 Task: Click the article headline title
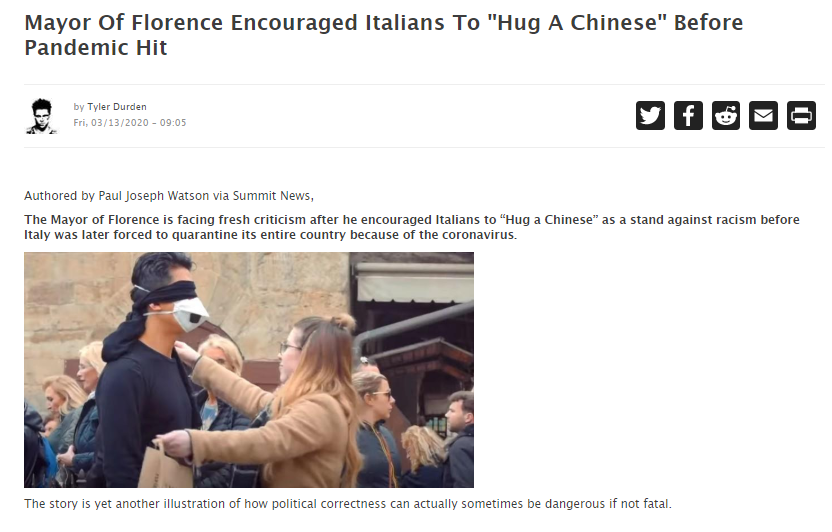[x=384, y=35]
